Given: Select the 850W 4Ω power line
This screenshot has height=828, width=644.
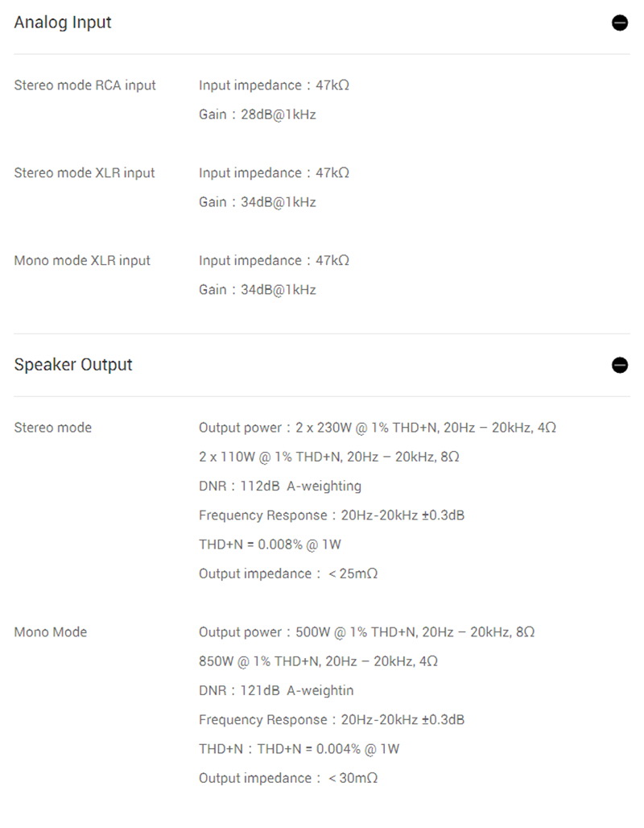Looking at the screenshot, I should tap(318, 661).
